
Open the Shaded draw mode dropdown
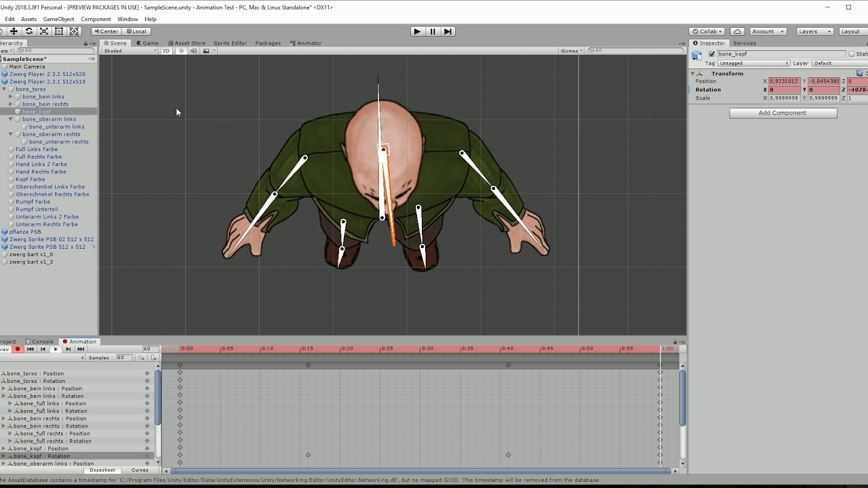pos(129,50)
